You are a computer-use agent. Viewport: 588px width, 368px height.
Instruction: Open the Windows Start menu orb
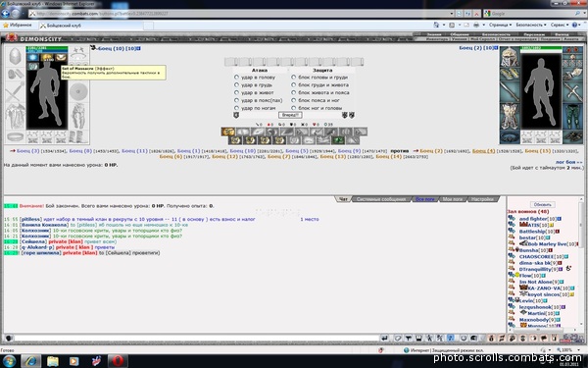coord(9,361)
